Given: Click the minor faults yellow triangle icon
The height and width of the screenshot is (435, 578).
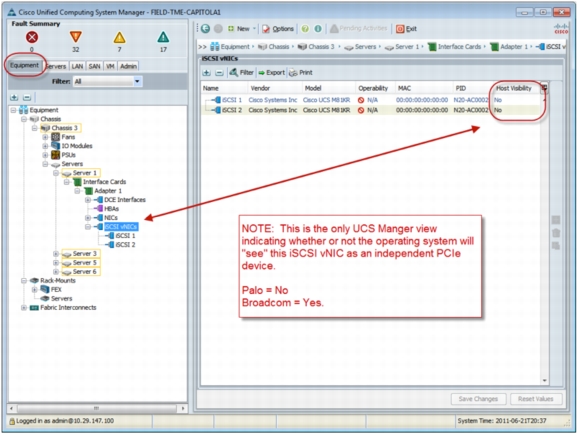Looking at the screenshot, I should [119, 37].
